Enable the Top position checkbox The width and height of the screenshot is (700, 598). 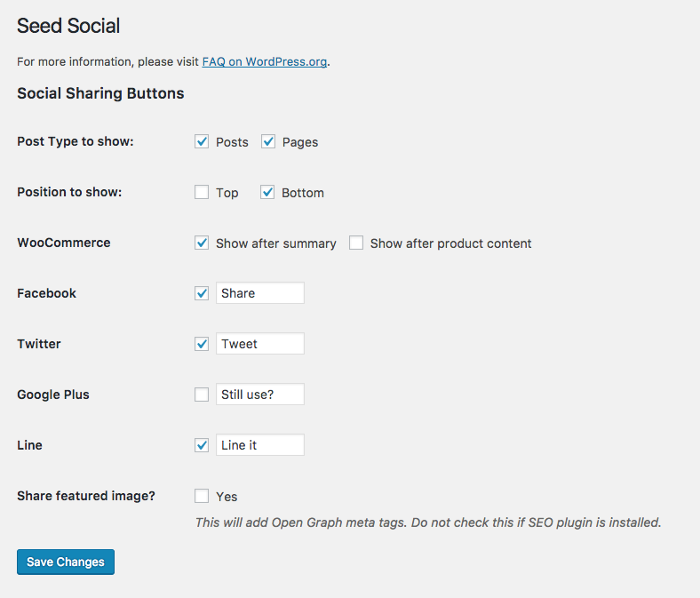202,192
